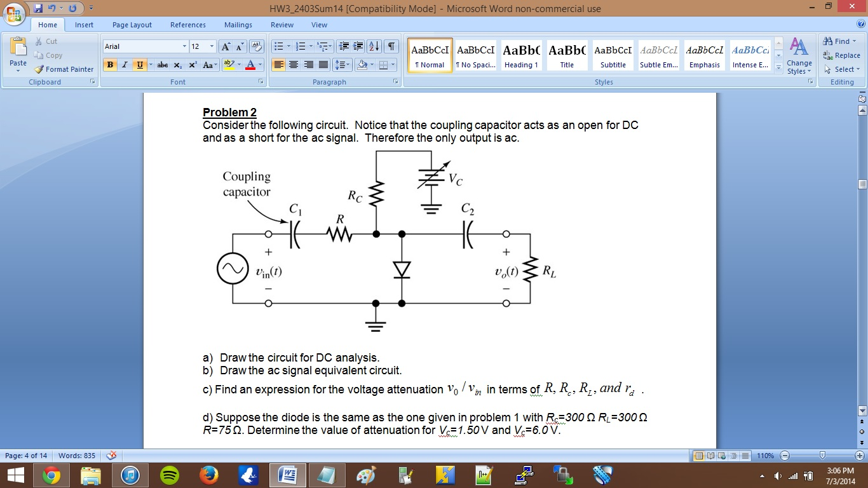
Task: Open the Change Styles menu
Action: point(799,56)
